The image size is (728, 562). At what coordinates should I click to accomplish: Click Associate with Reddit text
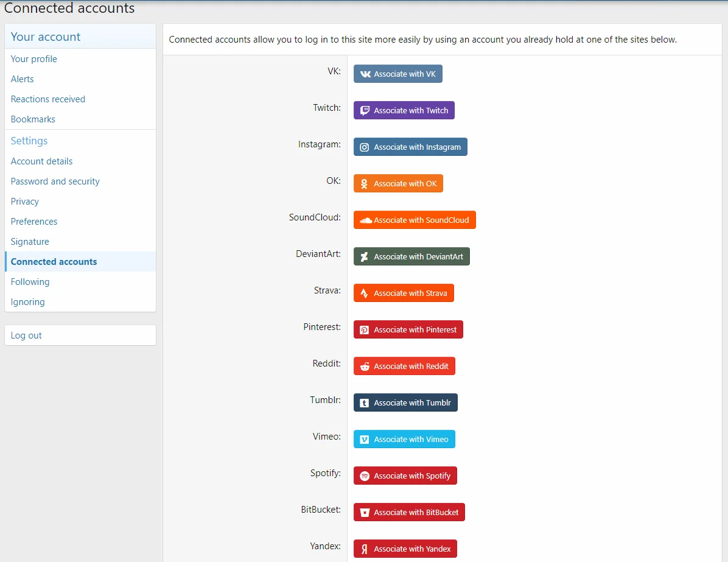[411, 367]
